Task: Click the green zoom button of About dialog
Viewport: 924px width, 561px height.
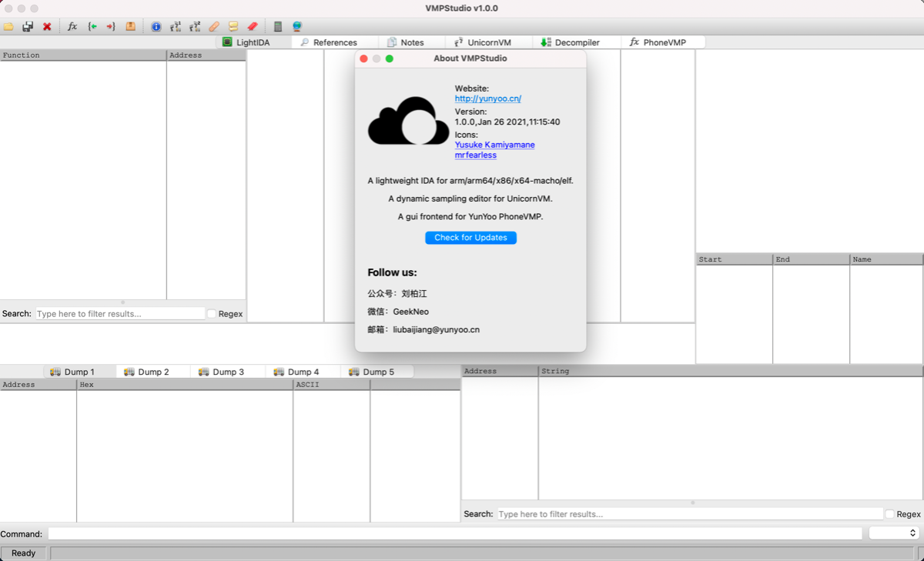Action: (x=390, y=58)
